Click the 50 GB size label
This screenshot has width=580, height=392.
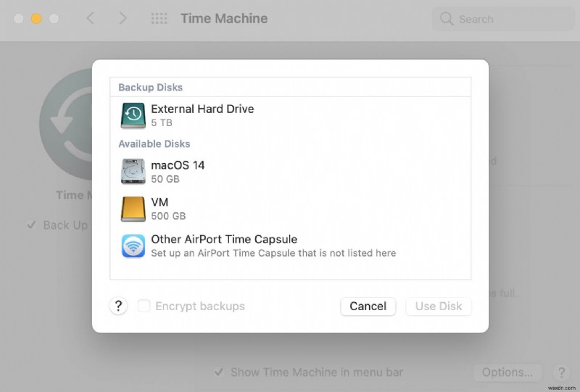165,179
